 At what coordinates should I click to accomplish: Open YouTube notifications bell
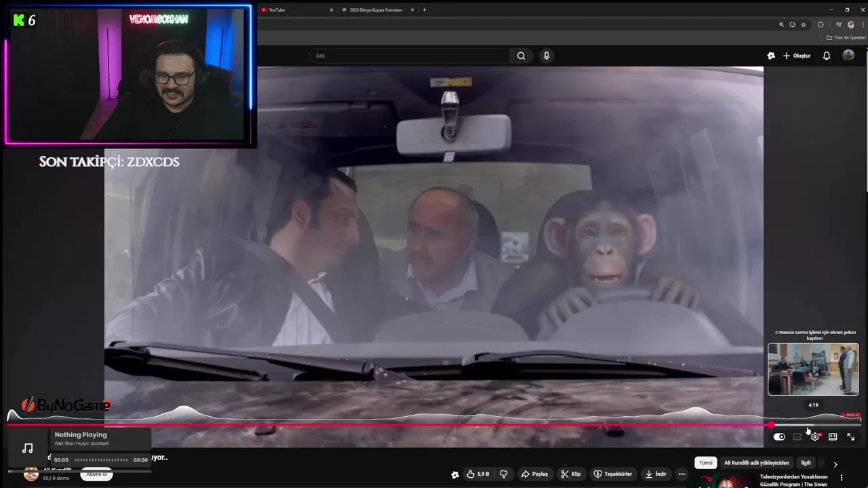(x=826, y=56)
